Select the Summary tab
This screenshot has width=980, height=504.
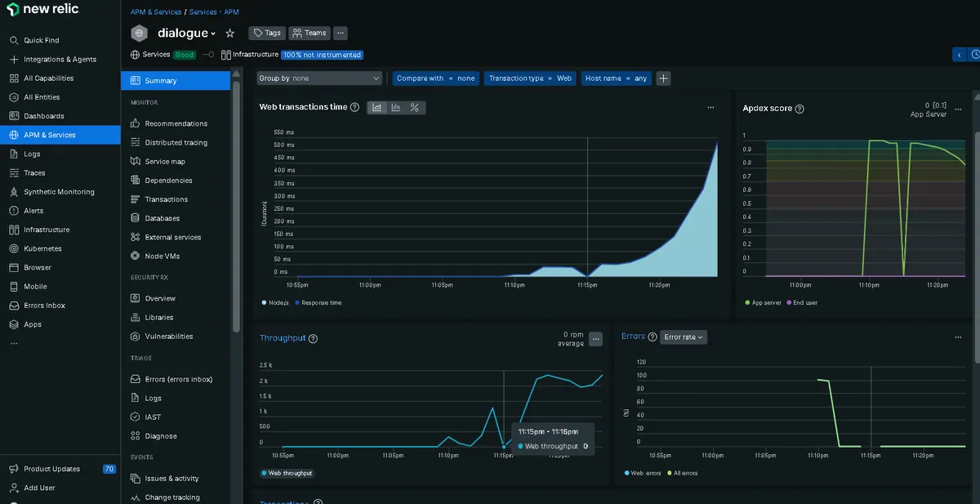pos(176,81)
